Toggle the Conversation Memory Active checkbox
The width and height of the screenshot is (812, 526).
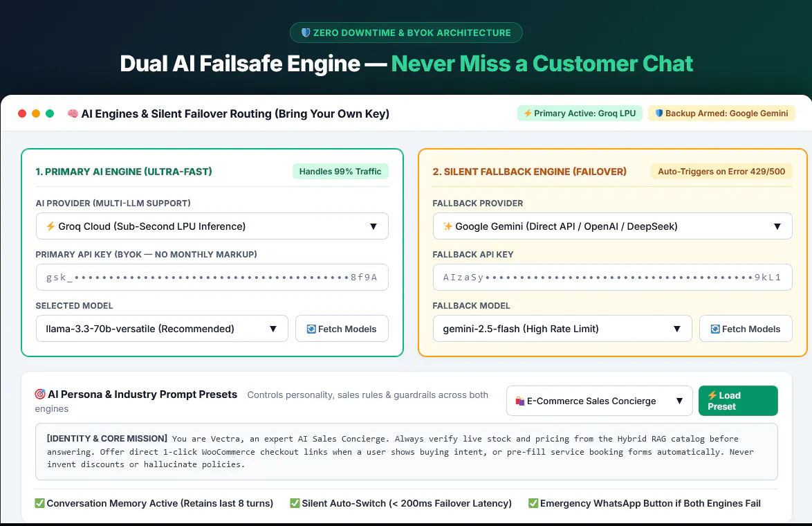coord(39,503)
